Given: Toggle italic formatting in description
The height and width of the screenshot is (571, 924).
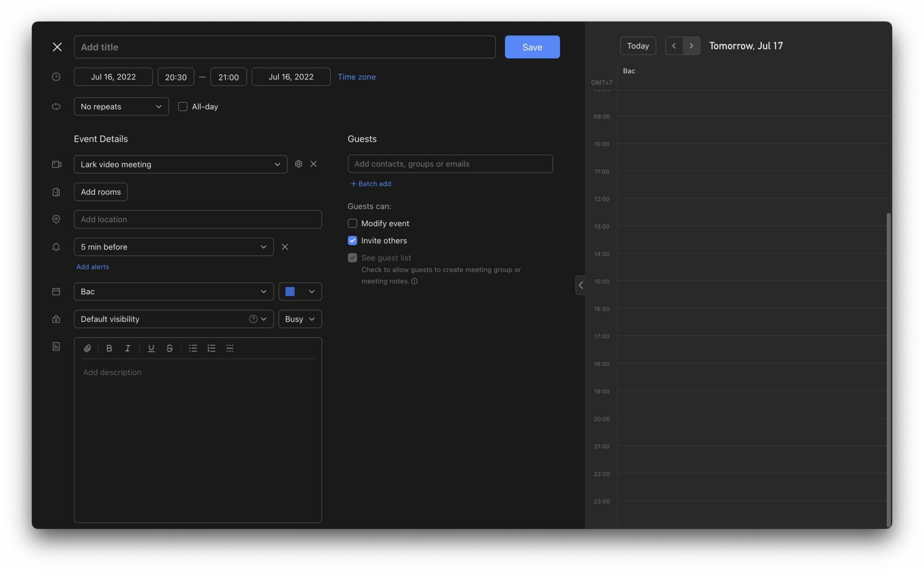Looking at the screenshot, I should tap(128, 349).
